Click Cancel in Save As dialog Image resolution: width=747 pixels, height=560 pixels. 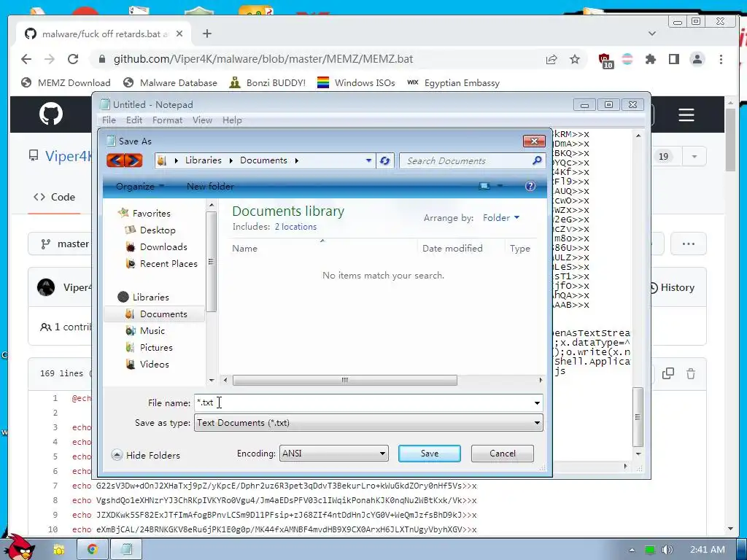pyautogui.click(x=502, y=454)
